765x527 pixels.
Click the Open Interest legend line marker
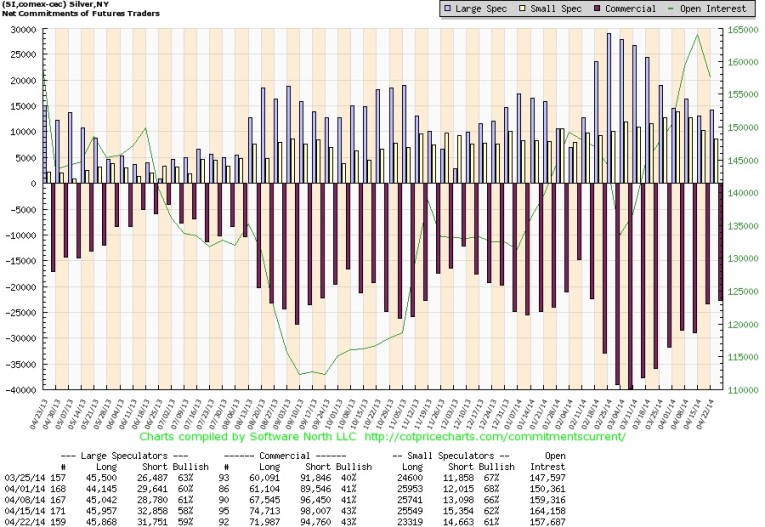[673, 9]
